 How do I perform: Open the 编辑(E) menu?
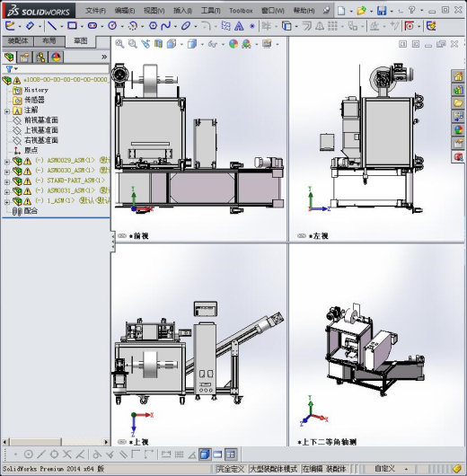[125, 11]
